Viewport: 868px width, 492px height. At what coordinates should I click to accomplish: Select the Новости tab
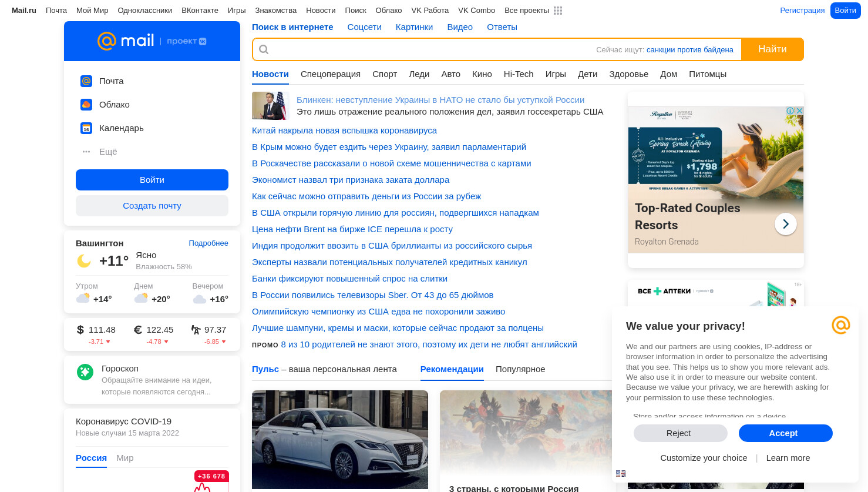270,74
